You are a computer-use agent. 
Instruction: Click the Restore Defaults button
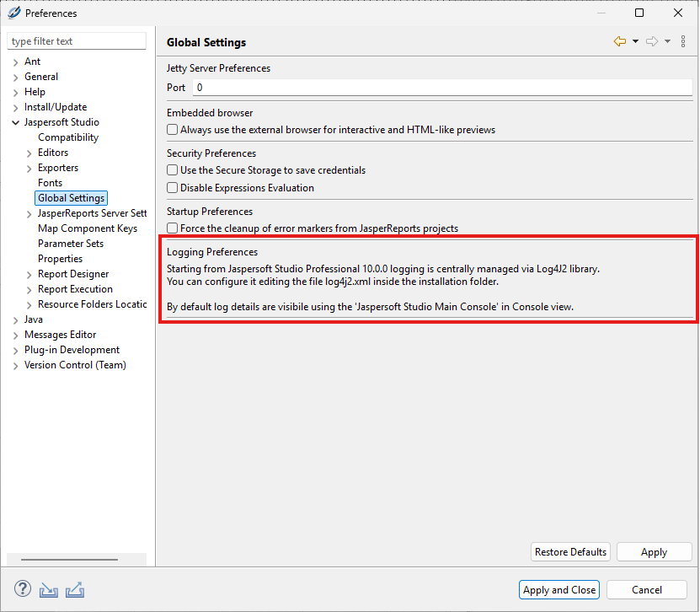pyautogui.click(x=570, y=551)
